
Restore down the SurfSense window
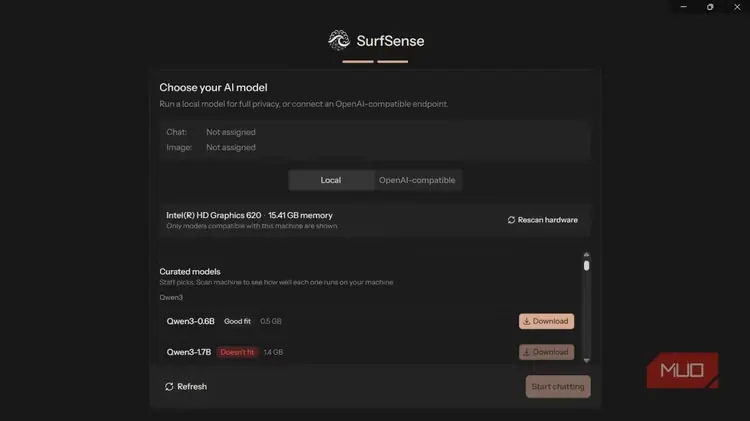pyautogui.click(x=710, y=7)
